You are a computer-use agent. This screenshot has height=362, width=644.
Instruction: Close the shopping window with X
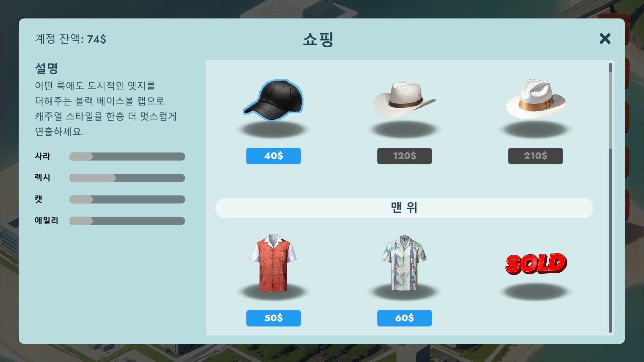pyautogui.click(x=605, y=39)
